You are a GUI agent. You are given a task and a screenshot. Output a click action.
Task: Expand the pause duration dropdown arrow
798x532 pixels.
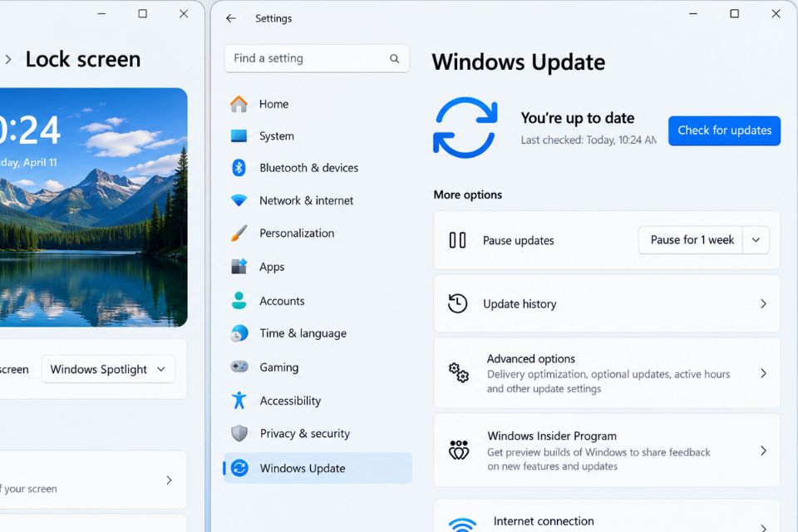pyautogui.click(x=756, y=239)
